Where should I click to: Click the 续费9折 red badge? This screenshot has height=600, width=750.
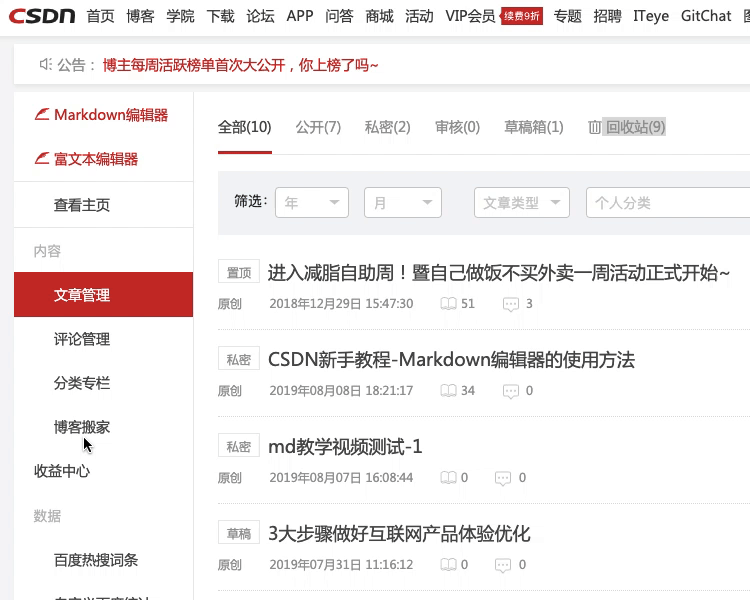(521, 16)
